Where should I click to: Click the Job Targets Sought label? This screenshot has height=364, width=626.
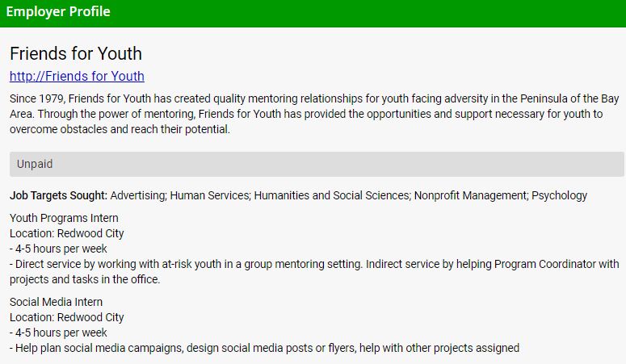pyautogui.click(x=58, y=195)
